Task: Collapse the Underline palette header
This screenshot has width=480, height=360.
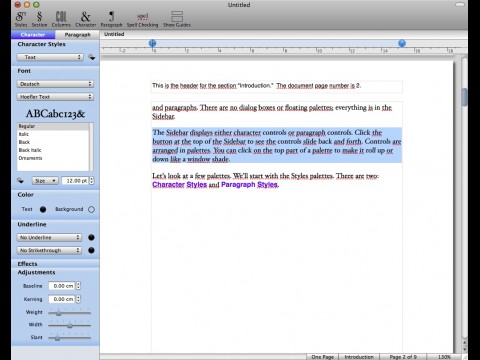Action: (55, 224)
